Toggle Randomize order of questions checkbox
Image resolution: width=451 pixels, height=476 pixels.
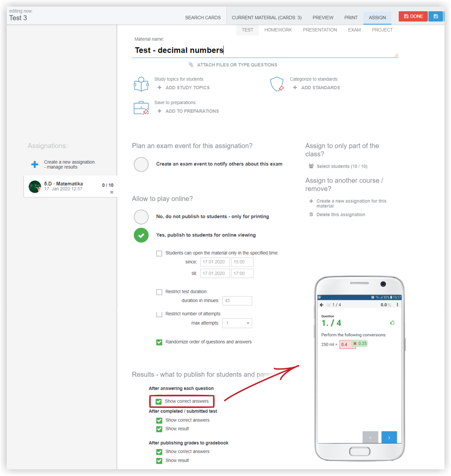pyautogui.click(x=159, y=342)
